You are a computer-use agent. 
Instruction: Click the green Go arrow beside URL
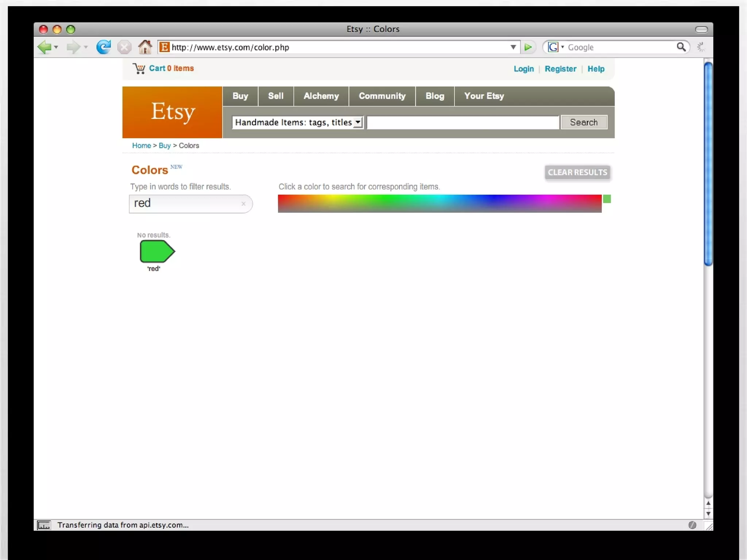tap(528, 47)
